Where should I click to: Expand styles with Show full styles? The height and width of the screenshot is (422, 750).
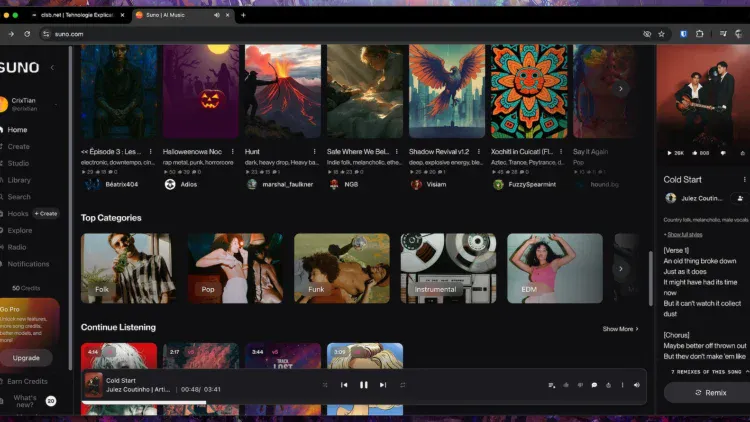coord(686,234)
